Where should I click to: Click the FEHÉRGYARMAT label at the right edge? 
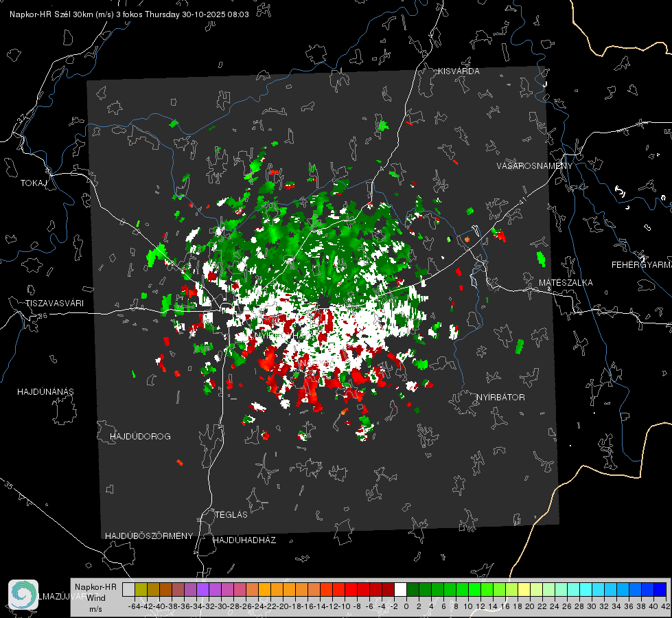click(x=641, y=265)
